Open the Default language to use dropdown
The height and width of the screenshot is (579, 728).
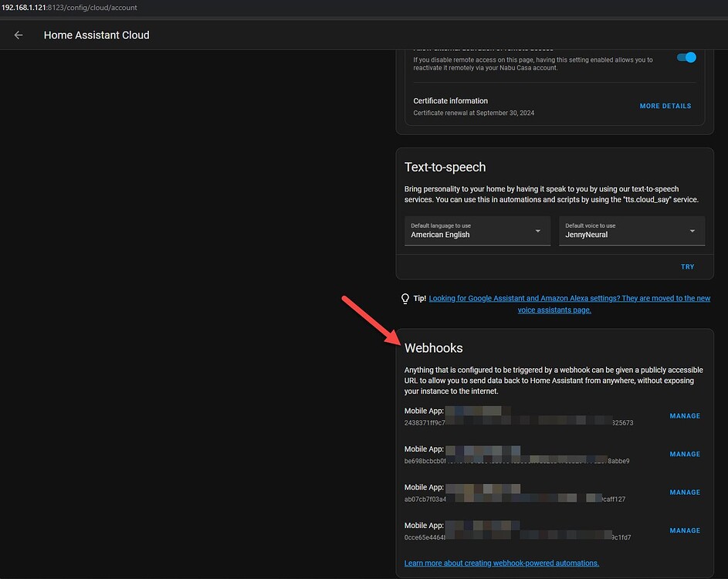pos(477,231)
